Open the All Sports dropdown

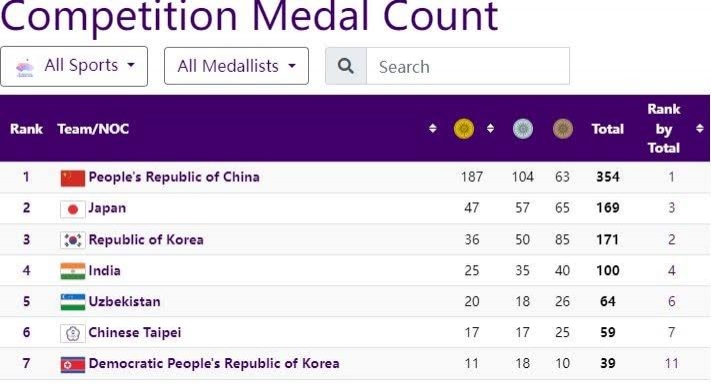(74, 66)
